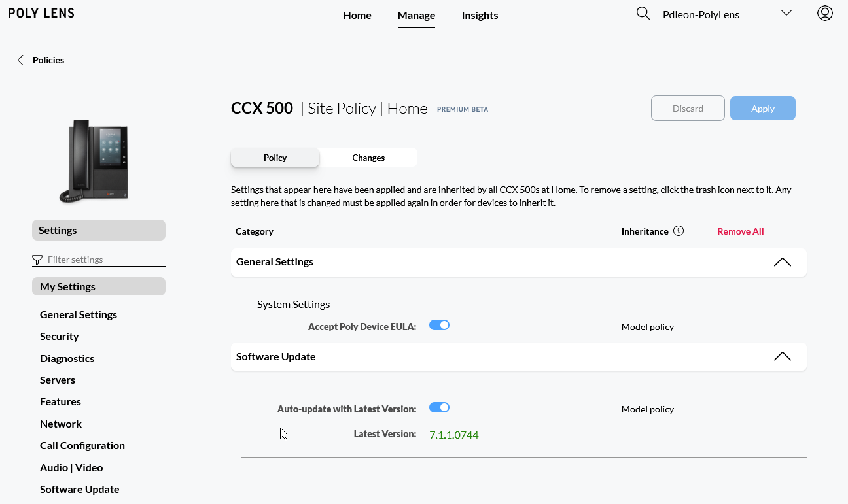Click the POLY LENS logo

[x=41, y=14]
